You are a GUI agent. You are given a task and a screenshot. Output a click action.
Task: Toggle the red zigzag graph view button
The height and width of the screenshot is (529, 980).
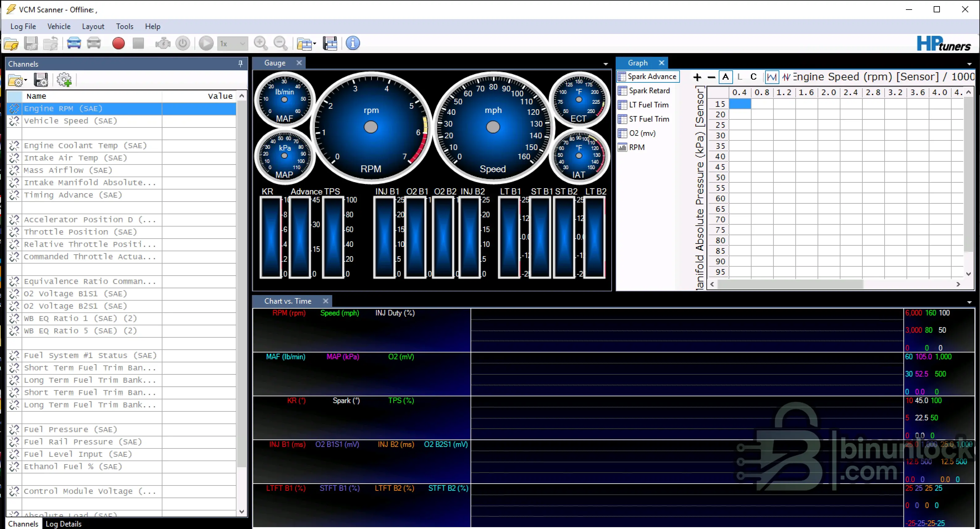pyautogui.click(x=786, y=77)
